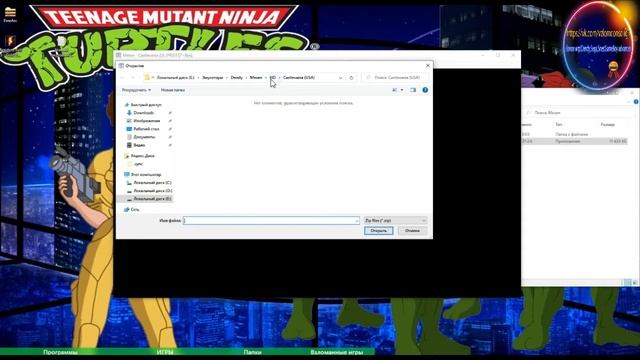Image resolution: width=640 pixels, height=360 pixels.
Task: Expand the address bar history dropdown
Action: tap(340, 78)
